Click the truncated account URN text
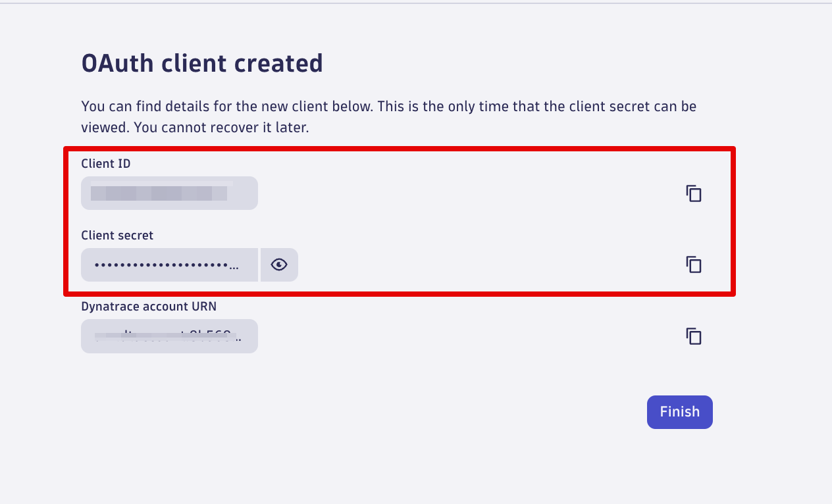Image resolution: width=832 pixels, height=504 pixels. click(x=168, y=337)
